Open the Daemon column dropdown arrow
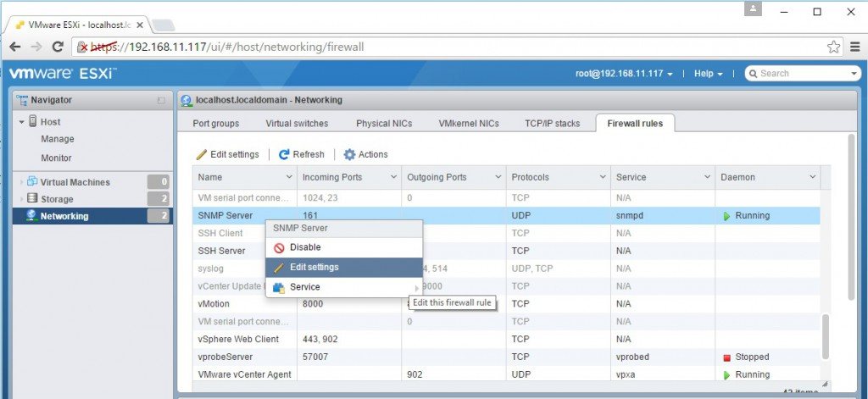 pyautogui.click(x=812, y=177)
